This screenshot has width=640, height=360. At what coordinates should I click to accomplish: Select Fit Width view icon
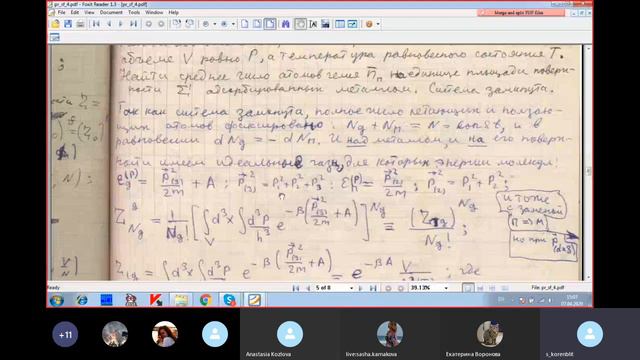(x=270, y=24)
